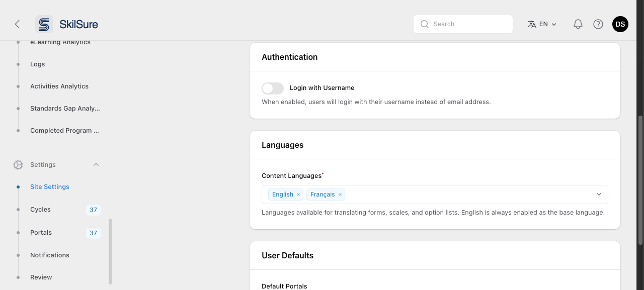Screen dimensions: 644x290
Task: Click the username login description text
Action: (x=376, y=102)
